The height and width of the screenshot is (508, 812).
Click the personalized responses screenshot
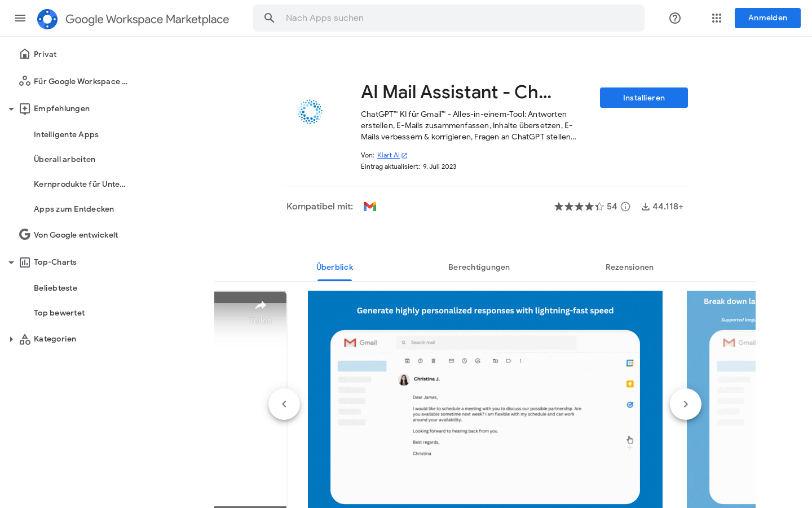click(485, 399)
